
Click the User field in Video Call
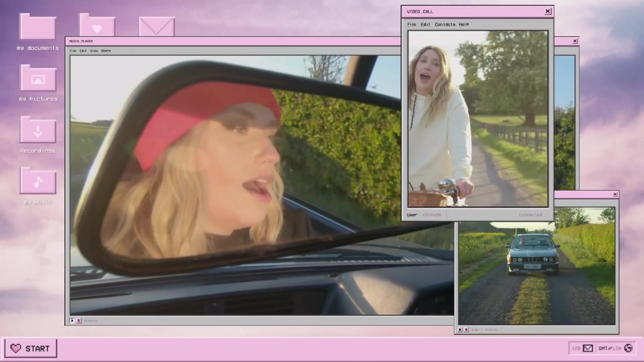click(424, 215)
